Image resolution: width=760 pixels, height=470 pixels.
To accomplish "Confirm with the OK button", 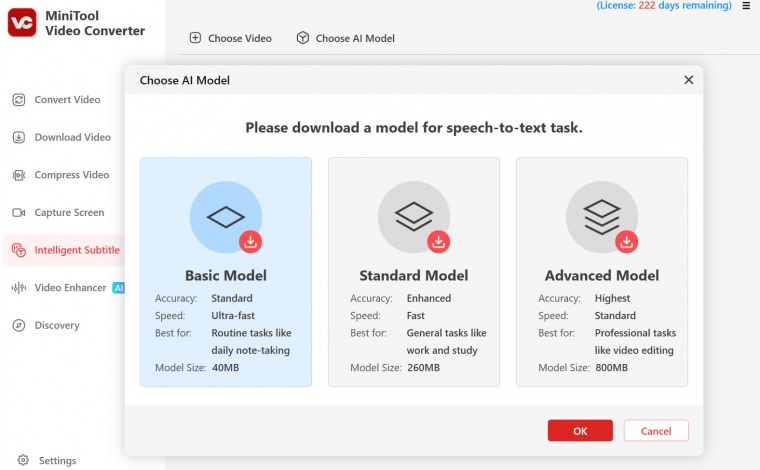I will (x=580, y=431).
